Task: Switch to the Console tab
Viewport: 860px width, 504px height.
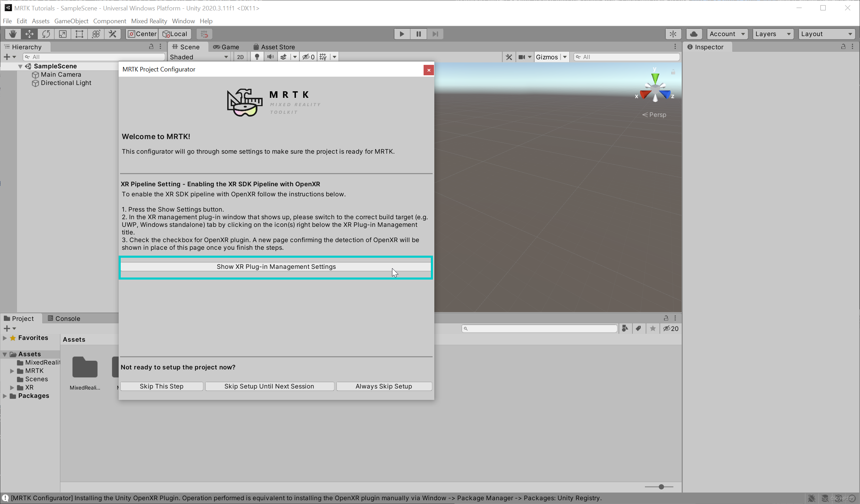Action: pos(64,318)
